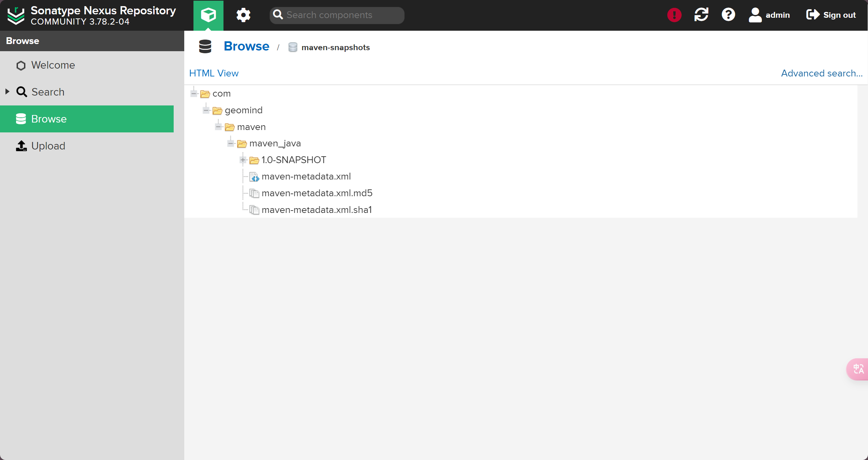The image size is (868, 460).
Task: Collapse the maven tree node
Action: coord(218,127)
